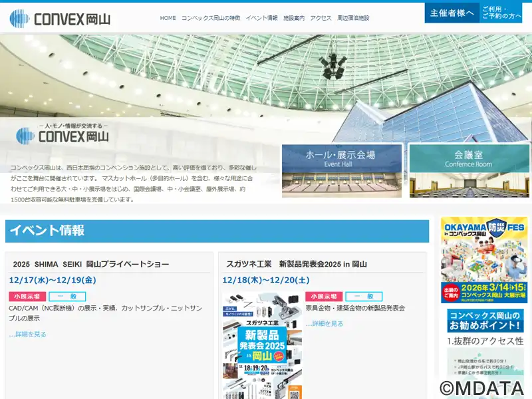Open the OKAYAMA 防災FES banner
The height and width of the screenshot is (399, 532).
pos(484,260)
